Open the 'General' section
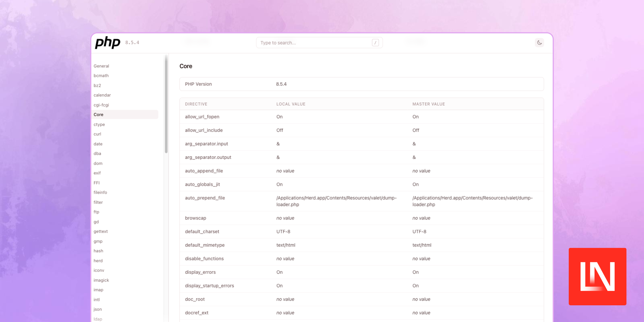Viewport: 644px width, 322px height. [x=101, y=66]
